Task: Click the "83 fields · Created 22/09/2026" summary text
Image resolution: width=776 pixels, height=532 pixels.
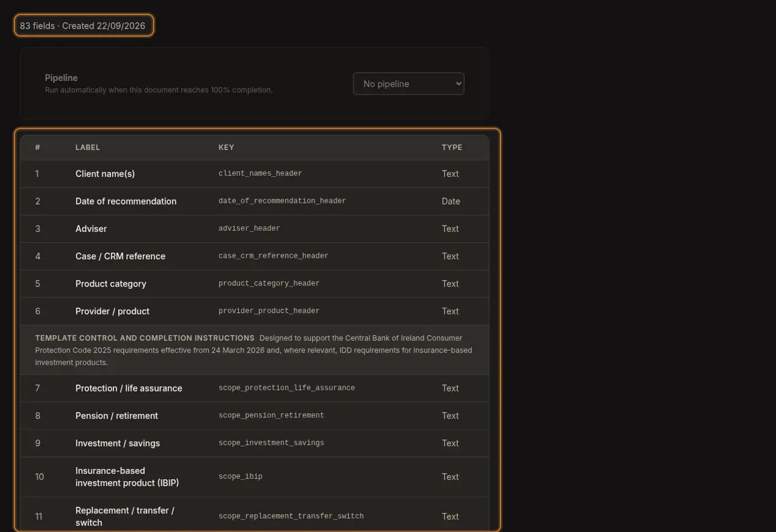Action: click(x=83, y=26)
